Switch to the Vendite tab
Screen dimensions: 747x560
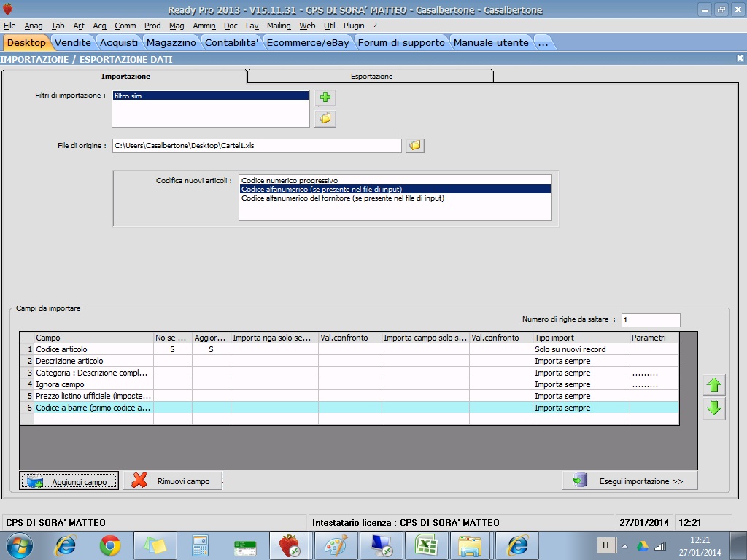(x=73, y=42)
